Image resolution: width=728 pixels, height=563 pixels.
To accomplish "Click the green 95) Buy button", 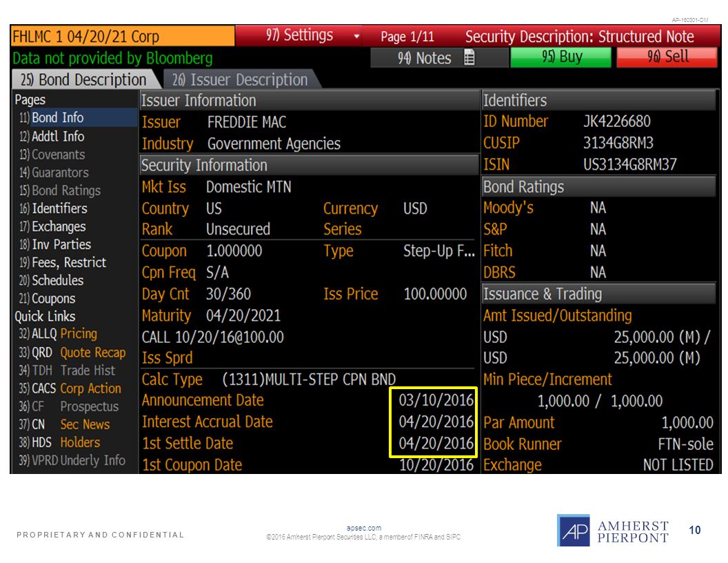I will click(561, 57).
